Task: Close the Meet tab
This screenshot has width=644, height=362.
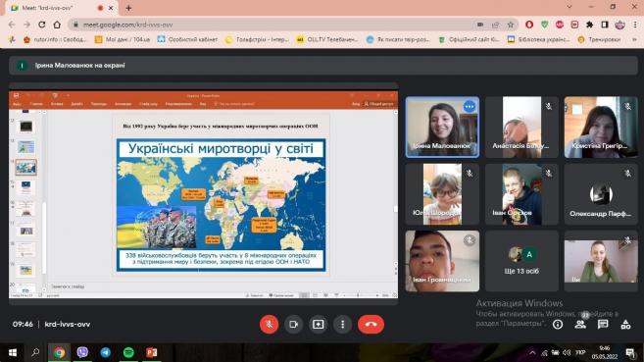Action: click(x=111, y=8)
